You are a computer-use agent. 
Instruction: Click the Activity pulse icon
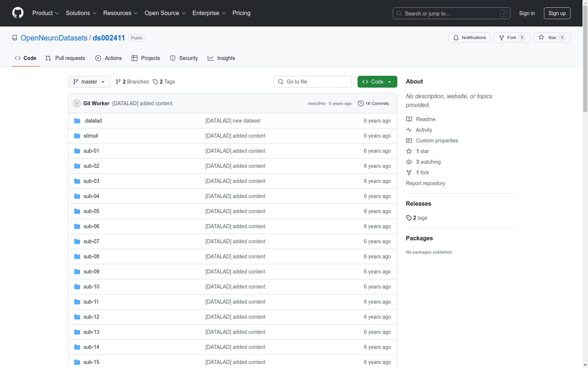409,130
